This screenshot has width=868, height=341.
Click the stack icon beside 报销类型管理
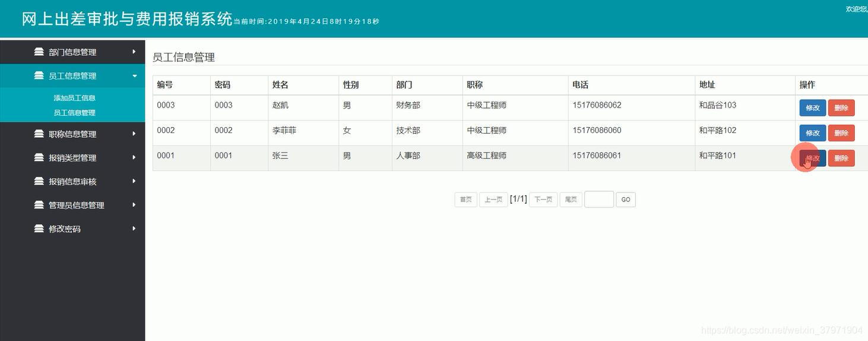pos(39,157)
